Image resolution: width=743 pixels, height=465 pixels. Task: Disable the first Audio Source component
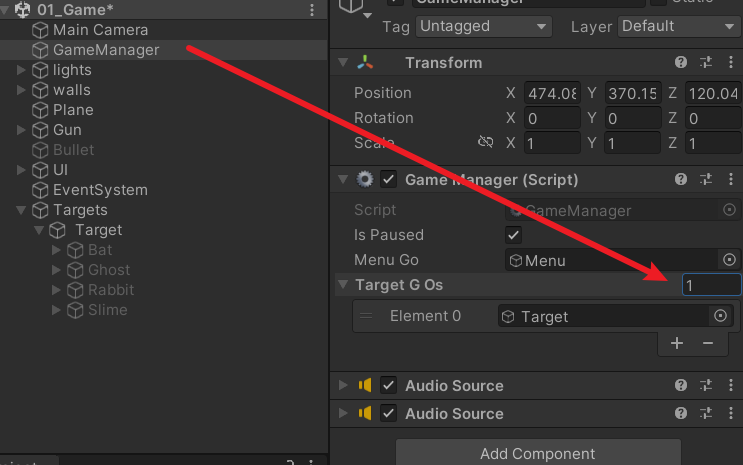pos(389,386)
